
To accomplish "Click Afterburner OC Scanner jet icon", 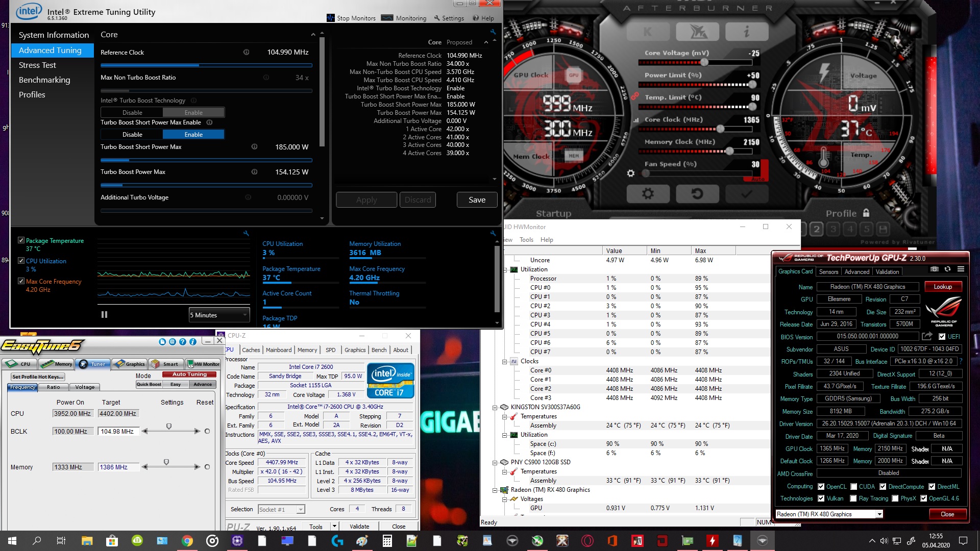I will click(x=697, y=32).
